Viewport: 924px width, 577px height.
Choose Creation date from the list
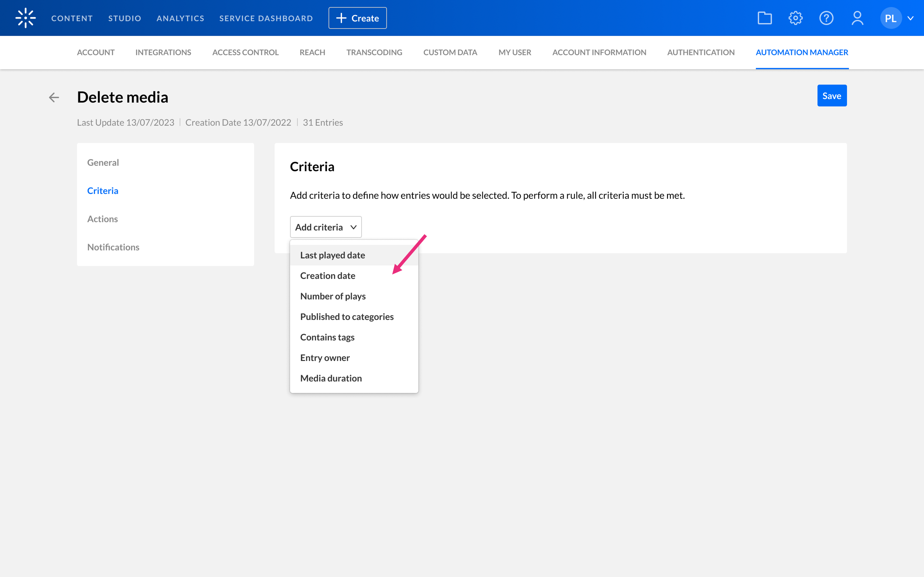click(x=327, y=276)
